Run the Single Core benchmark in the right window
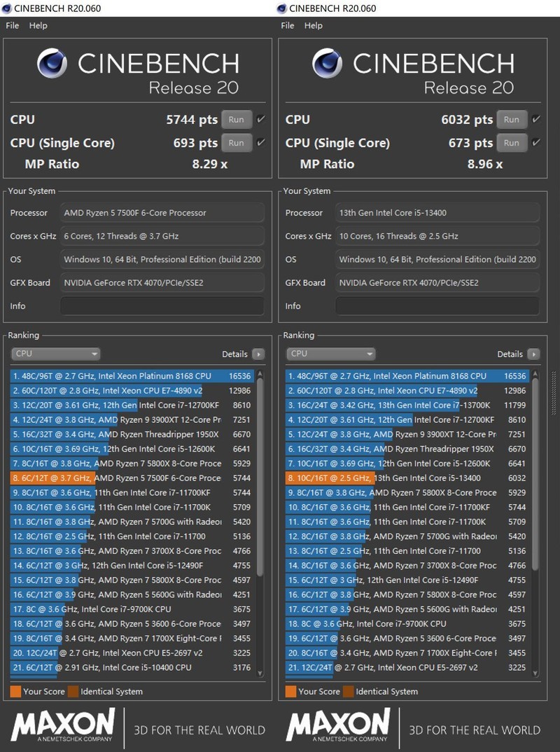 tap(511, 142)
